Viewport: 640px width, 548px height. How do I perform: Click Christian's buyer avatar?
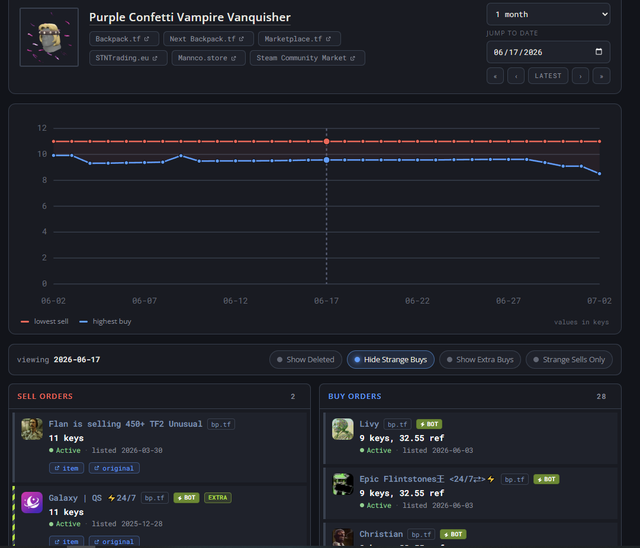click(343, 537)
